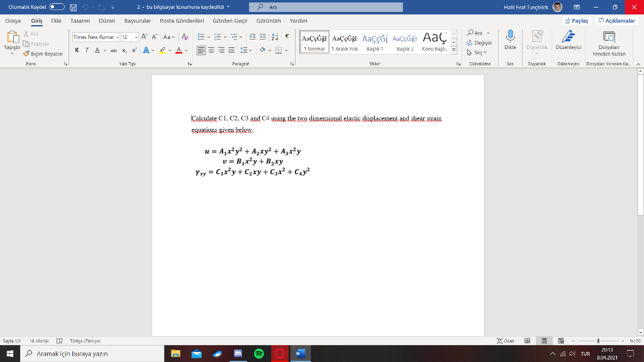Open Spotify from the taskbar

(x=258, y=353)
